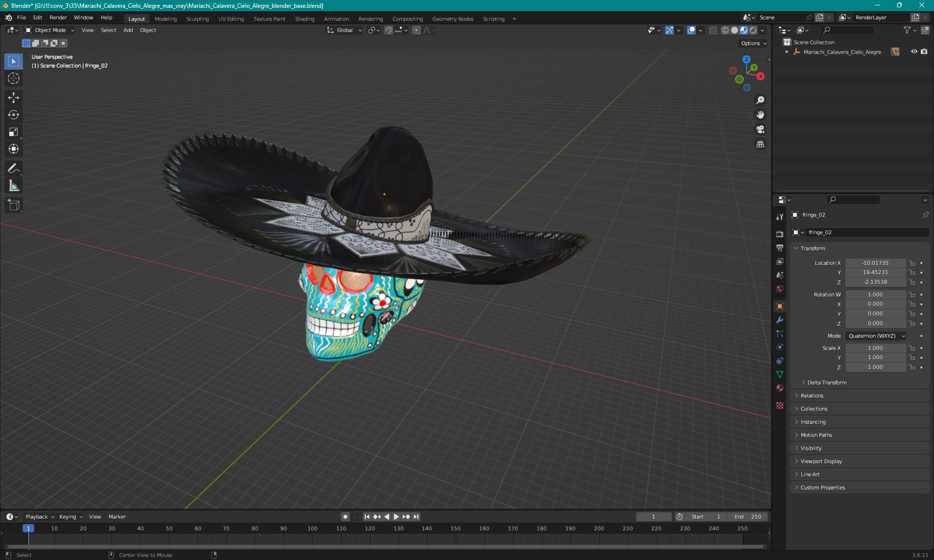
Task: Select the Move tool in toolbar
Action: (13, 97)
